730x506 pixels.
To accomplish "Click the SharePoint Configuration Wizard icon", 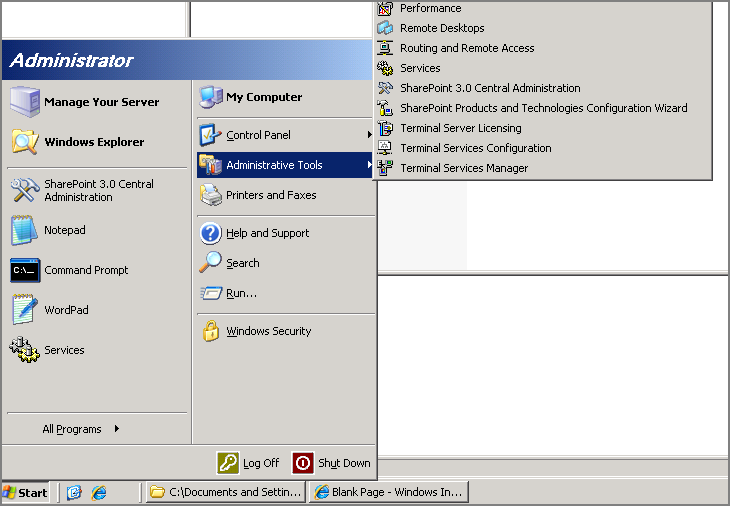I will point(385,108).
